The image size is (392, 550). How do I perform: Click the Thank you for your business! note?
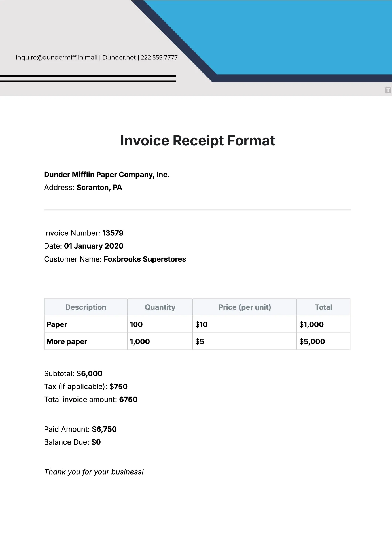94,472
